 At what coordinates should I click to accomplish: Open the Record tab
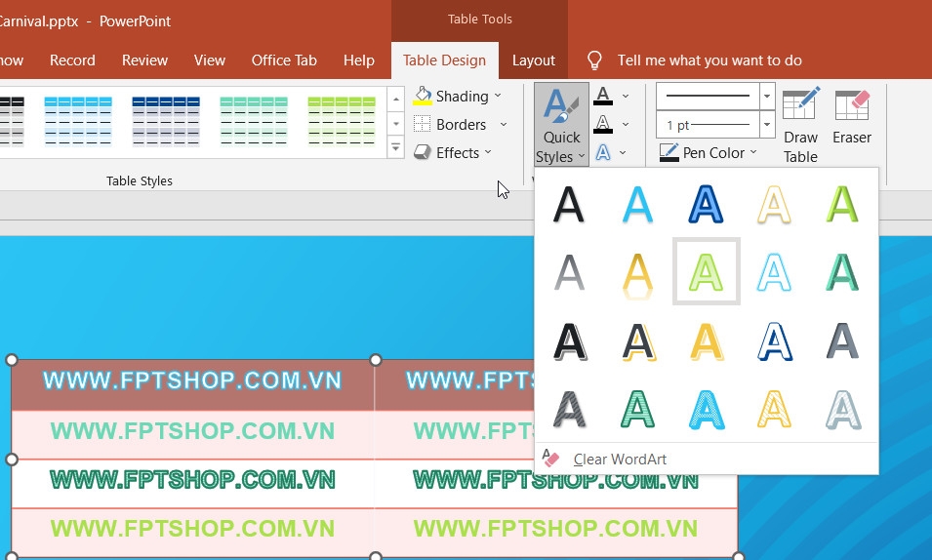point(72,60)
